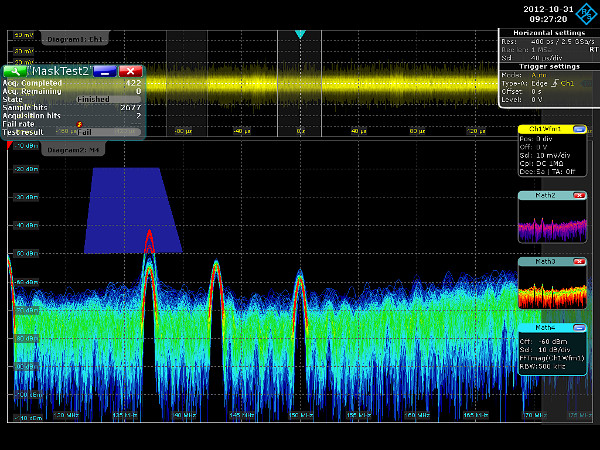Open the Horizontal settings header
This screenshot has height=450, width=600.
549,33
